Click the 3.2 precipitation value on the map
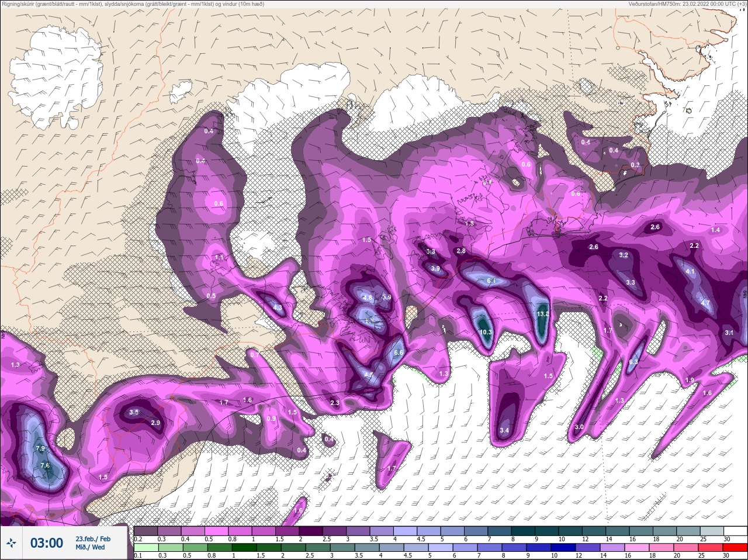This screenshot has height=560, width=748. pos(624,255)
